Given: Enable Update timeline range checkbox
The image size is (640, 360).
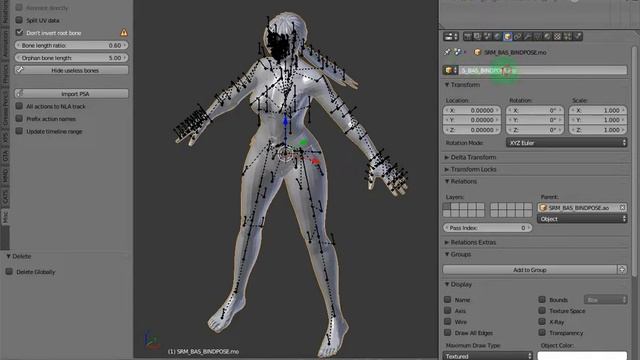Looking at the screenshot, I should (19, 131).
